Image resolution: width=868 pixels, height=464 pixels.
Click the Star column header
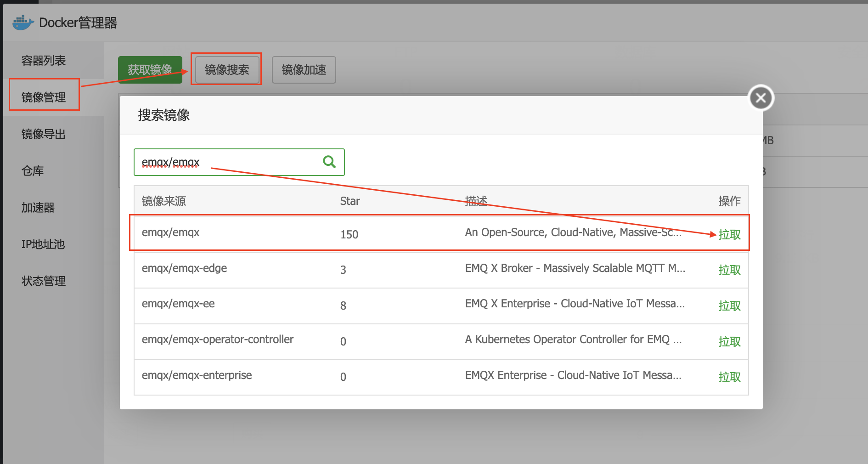point(349,201)
